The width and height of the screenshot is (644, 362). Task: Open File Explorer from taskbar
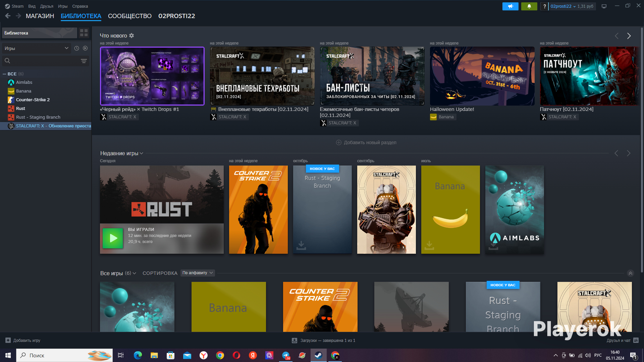[x=154, y=355]
